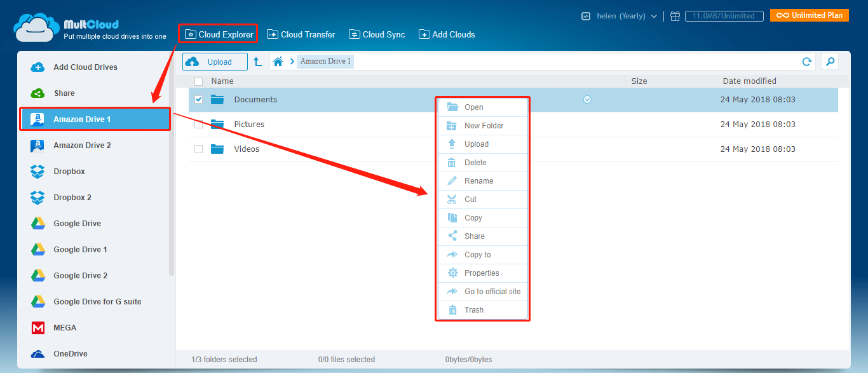Choose Rename from the context menu
Viewport: 868px width, 373px height.
[483, 181]
